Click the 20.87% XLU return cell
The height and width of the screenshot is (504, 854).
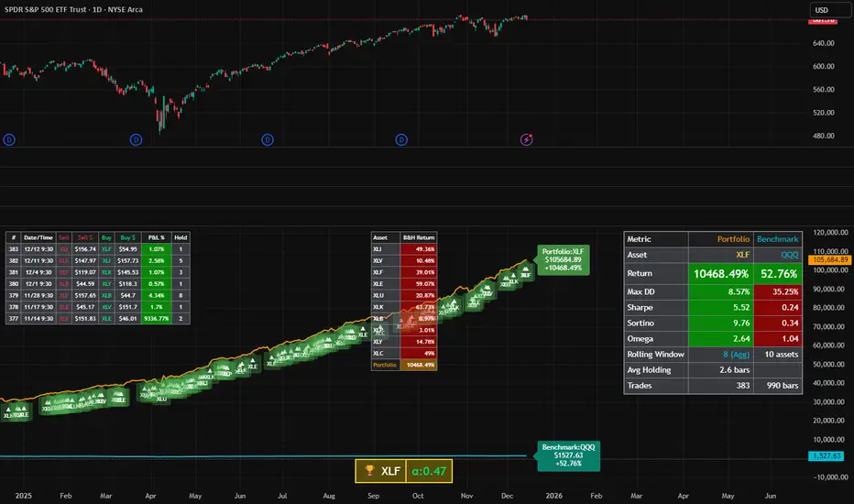click(x=418, y=295)
